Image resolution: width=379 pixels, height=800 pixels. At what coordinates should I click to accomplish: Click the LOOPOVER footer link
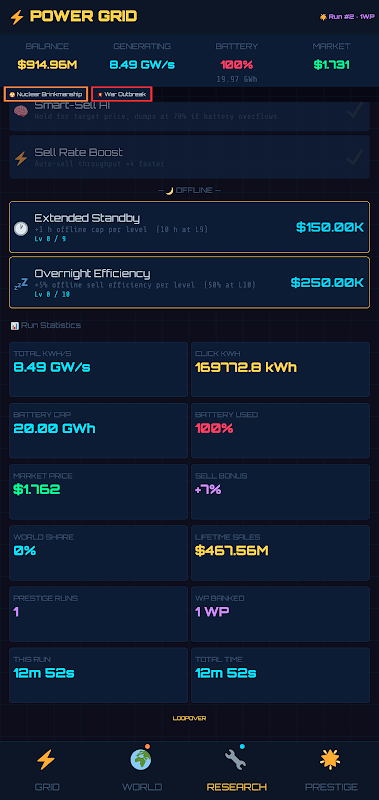pyautogui.click(x=189, y=718)
